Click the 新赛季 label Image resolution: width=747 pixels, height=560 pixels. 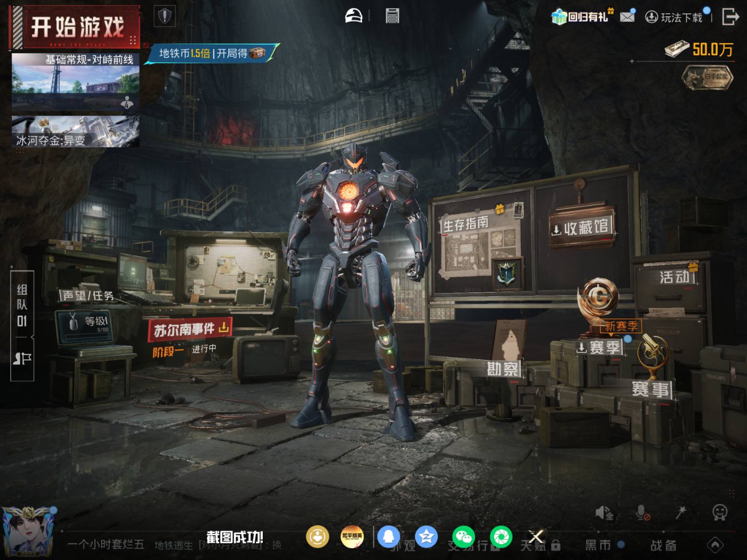tap(621, 326)
